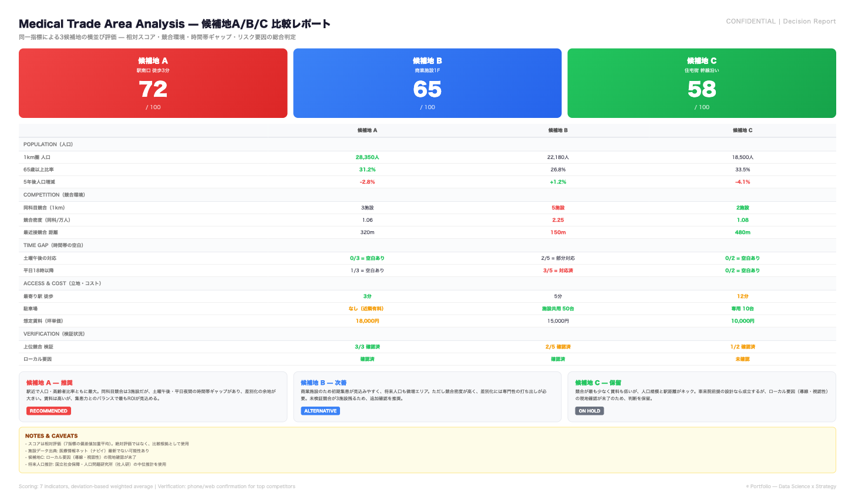Screen dimensions: 855x504
Task: Click the 28,350人 population value
Action: (367, 157)
